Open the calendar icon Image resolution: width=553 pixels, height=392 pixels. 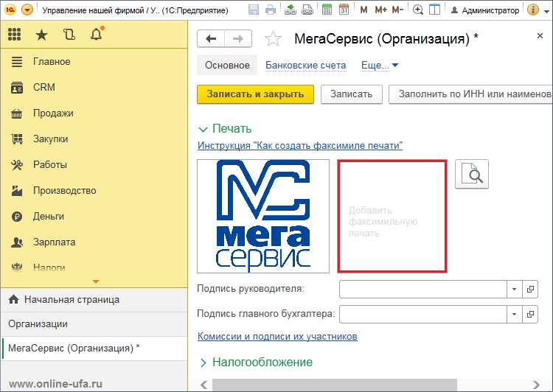(x=344, y=10)
